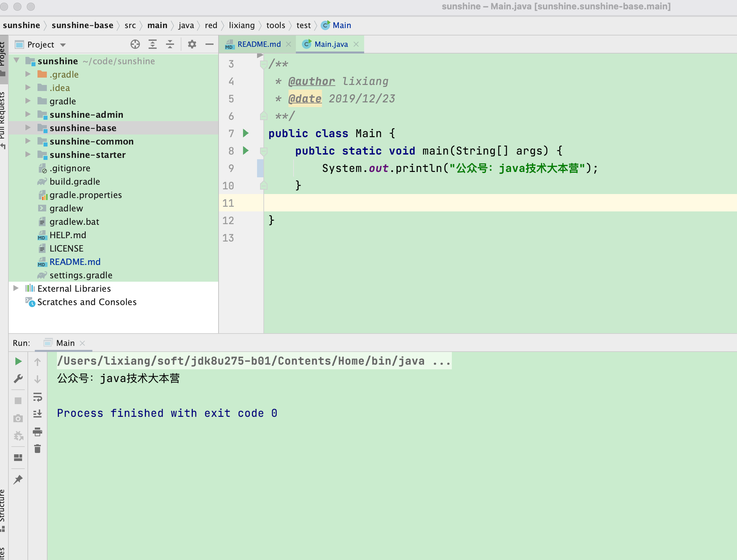Expand the .gradle folder
This screenshot has width=737, height=560.
[28, 74]
